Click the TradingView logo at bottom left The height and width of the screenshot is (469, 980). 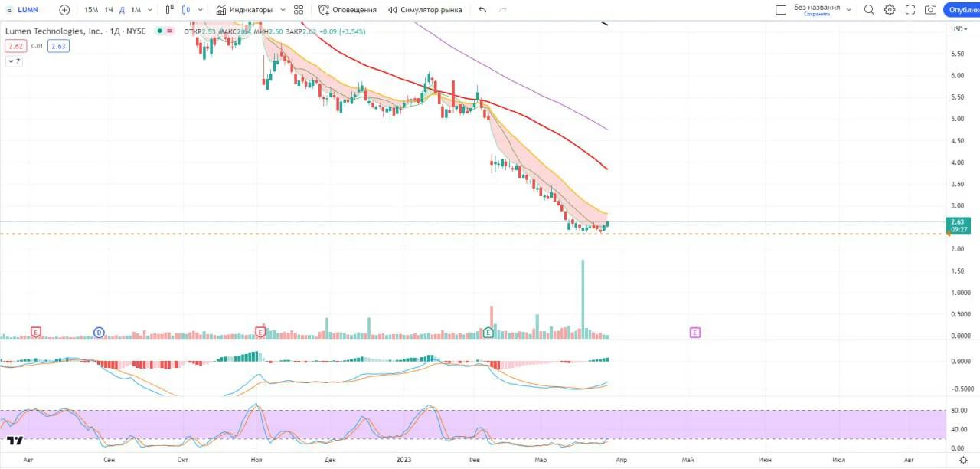15,441
